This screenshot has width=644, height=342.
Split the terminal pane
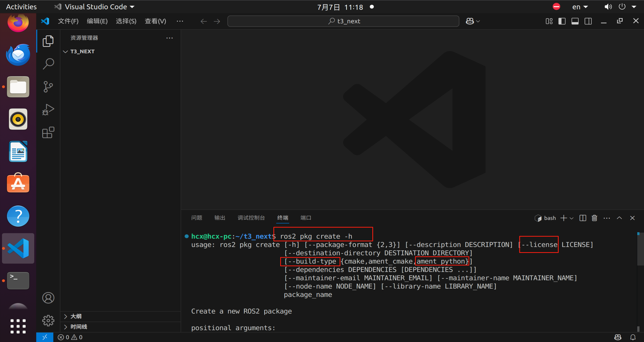583,218
